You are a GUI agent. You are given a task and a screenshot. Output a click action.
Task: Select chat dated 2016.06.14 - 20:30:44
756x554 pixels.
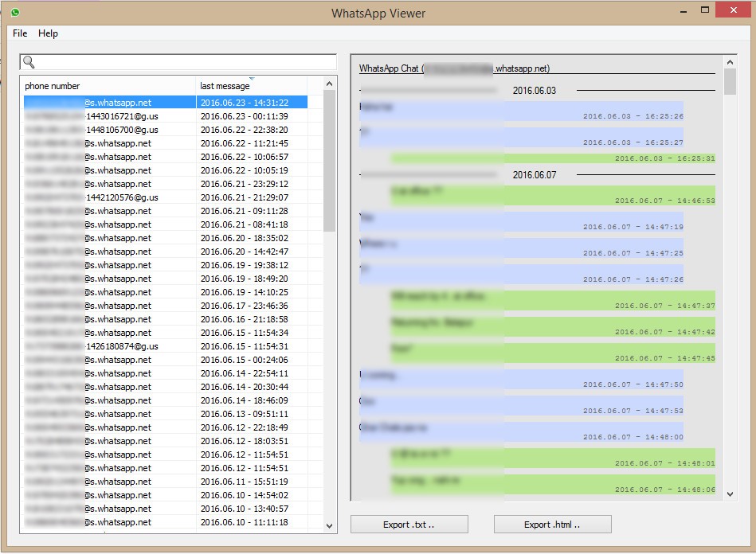[166, 386]
